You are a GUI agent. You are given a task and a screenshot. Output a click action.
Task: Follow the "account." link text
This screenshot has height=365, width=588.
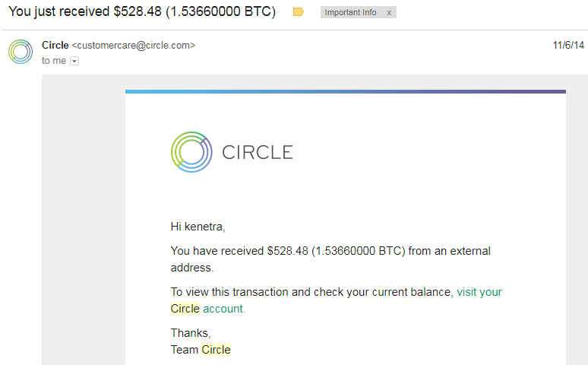[x=224, y=309]
